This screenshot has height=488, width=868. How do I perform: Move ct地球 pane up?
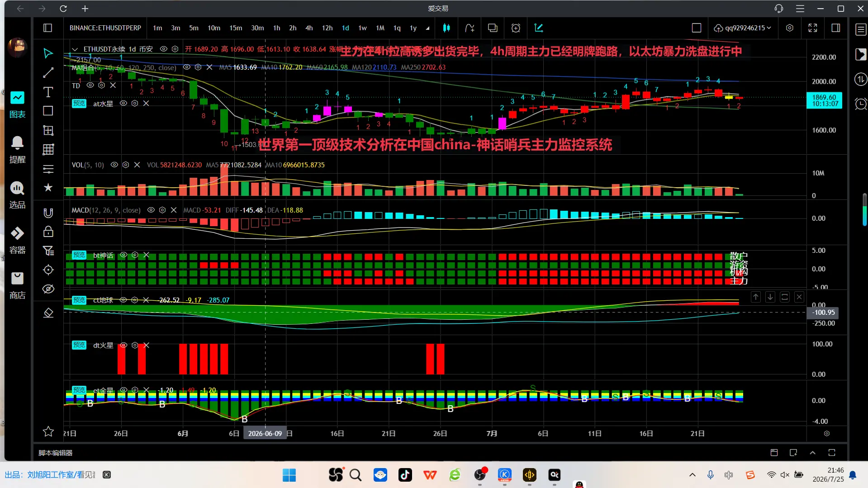coord(756,297)
